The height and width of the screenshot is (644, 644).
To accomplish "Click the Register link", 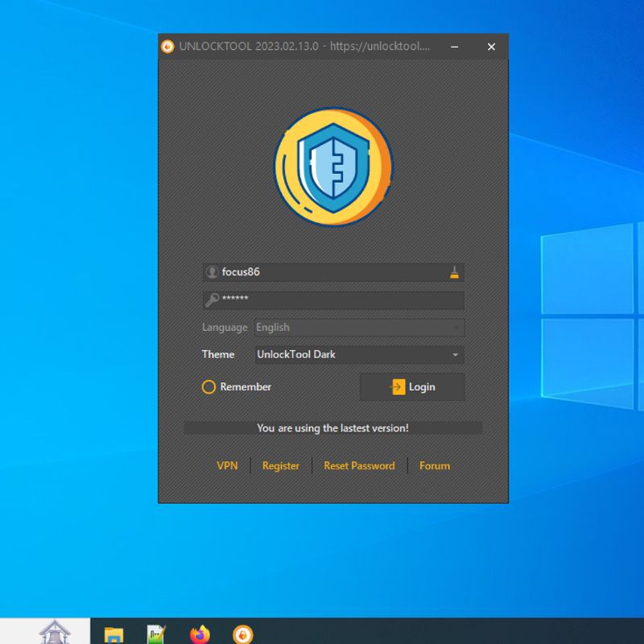I will coord(281,466).
